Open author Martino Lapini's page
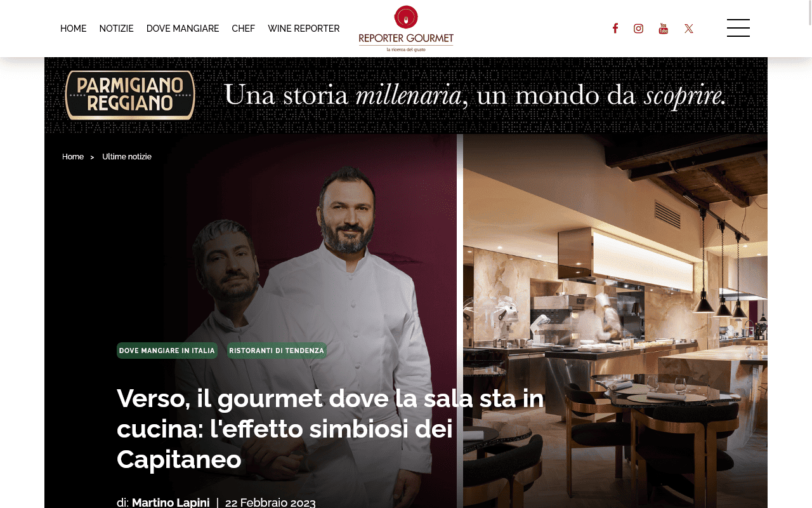Screen dimensions: 812x508 coord(171,502)
